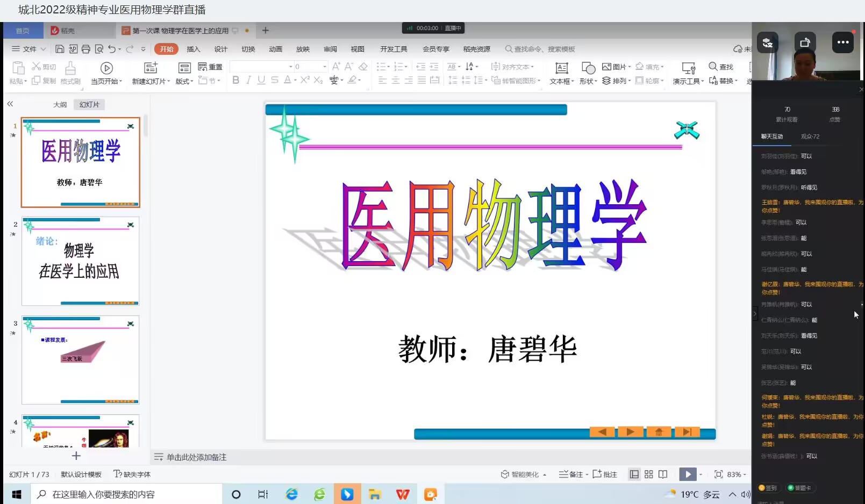Open the zoom percentage dropdown at 83%

[x=737, y=474]
